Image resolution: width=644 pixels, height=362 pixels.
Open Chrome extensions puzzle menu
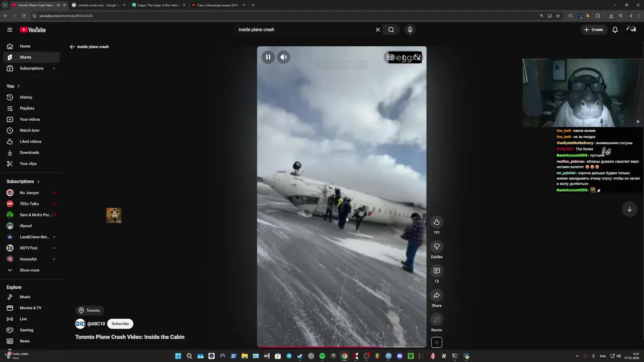click(598, 16)
